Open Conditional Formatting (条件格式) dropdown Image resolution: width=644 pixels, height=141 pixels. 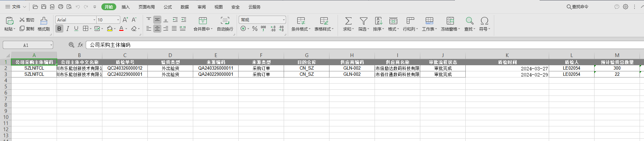[x=301, y=24]
